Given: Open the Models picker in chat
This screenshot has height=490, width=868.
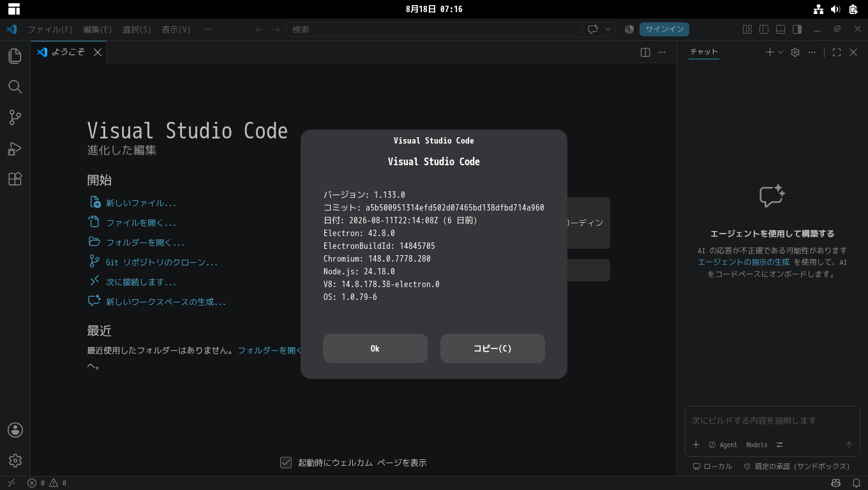Looking at the screenshot, I should click(x=757, y=445).
